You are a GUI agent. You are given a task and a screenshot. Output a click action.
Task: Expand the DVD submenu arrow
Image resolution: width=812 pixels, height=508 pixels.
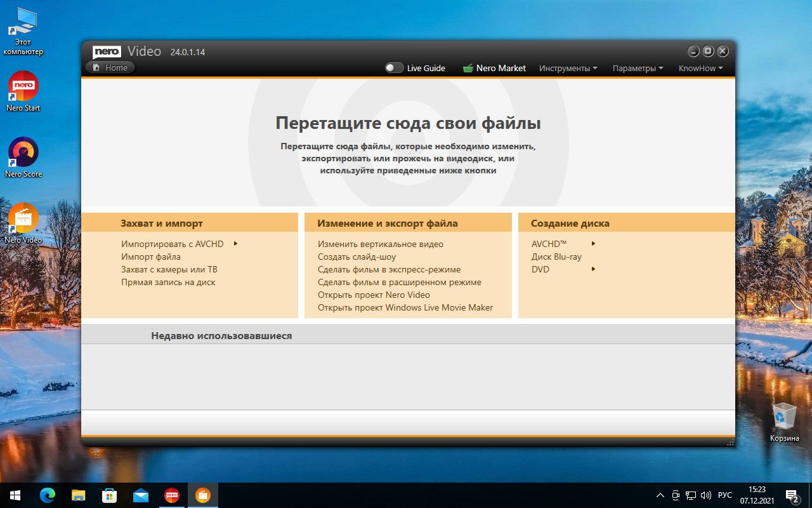[x=594, y=269]
